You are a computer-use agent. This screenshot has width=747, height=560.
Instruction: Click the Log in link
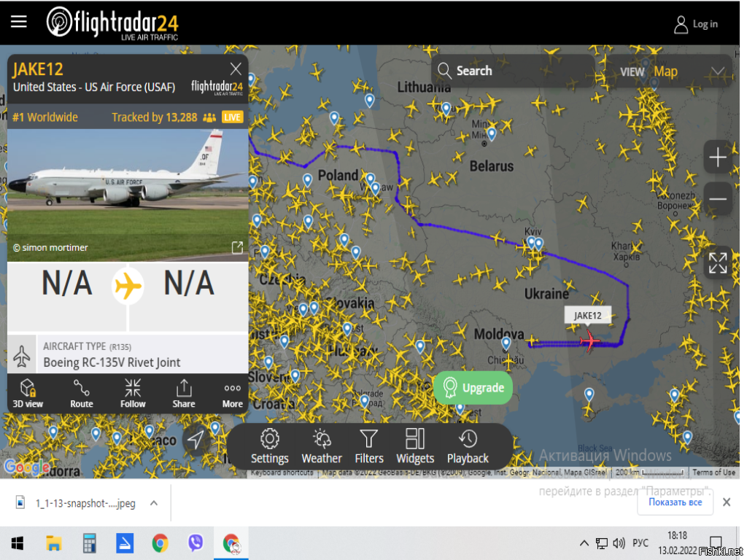pyautogui.click(x=705, y=24)
